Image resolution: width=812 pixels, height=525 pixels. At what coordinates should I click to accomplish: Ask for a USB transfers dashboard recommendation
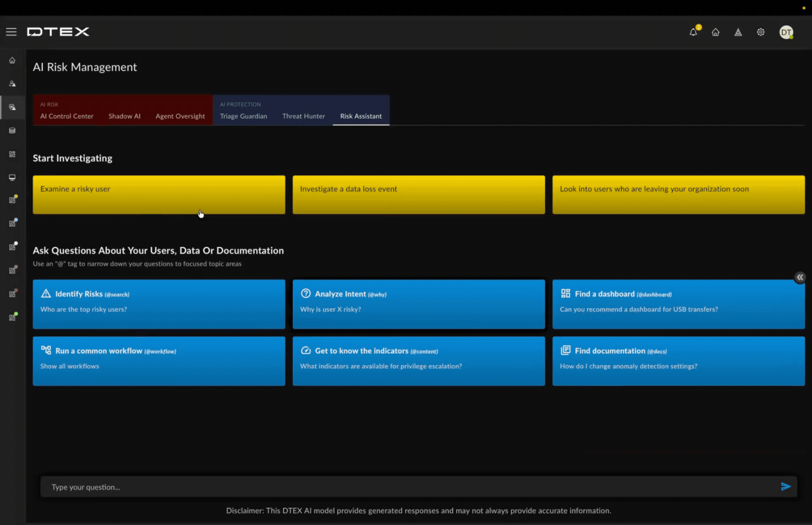pos(679,304)
